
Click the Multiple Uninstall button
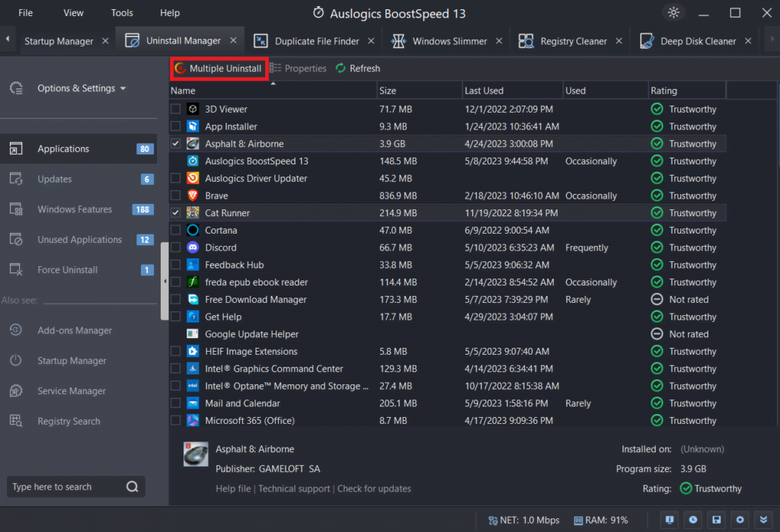pos(219,68)
